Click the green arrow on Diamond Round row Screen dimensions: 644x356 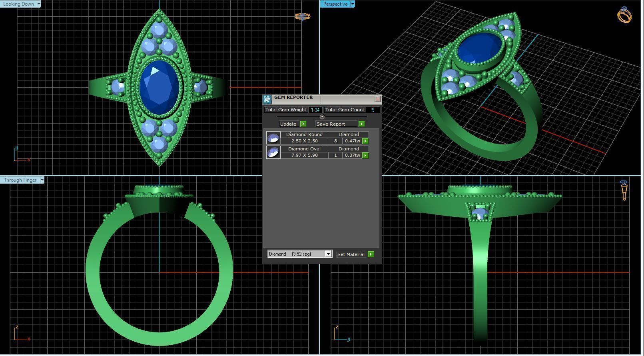click(365, 141)
